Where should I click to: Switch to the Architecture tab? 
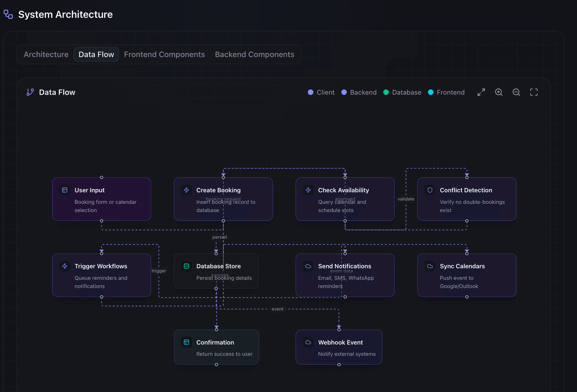point(46,54)
